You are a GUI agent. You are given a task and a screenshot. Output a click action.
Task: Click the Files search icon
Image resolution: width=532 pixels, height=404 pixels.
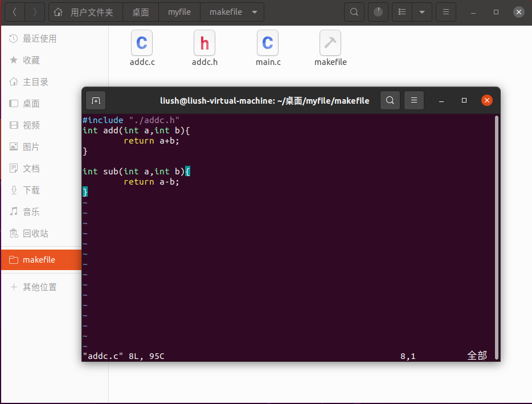click(x=354, y=11)
